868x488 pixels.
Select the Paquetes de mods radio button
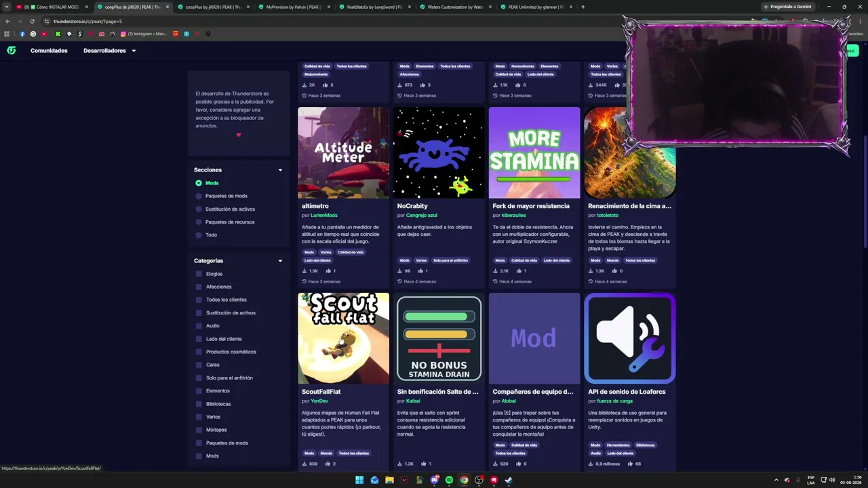coord(199,196)
